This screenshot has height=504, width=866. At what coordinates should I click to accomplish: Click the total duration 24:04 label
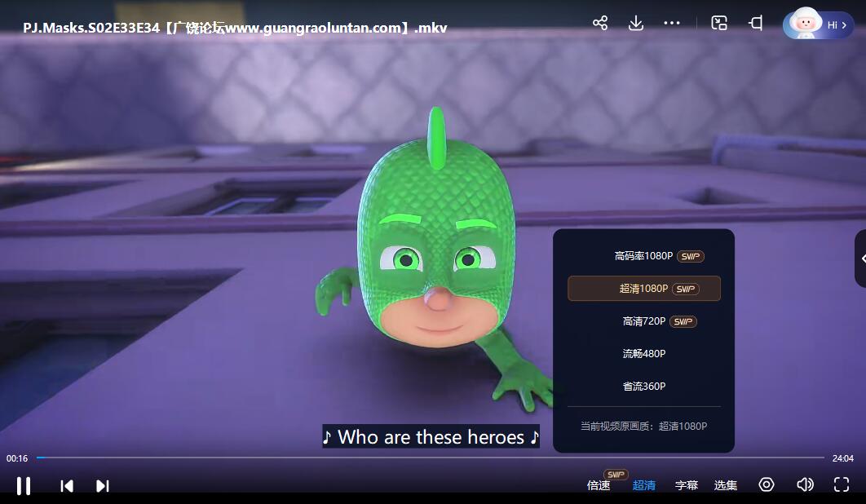click(843, 458)
